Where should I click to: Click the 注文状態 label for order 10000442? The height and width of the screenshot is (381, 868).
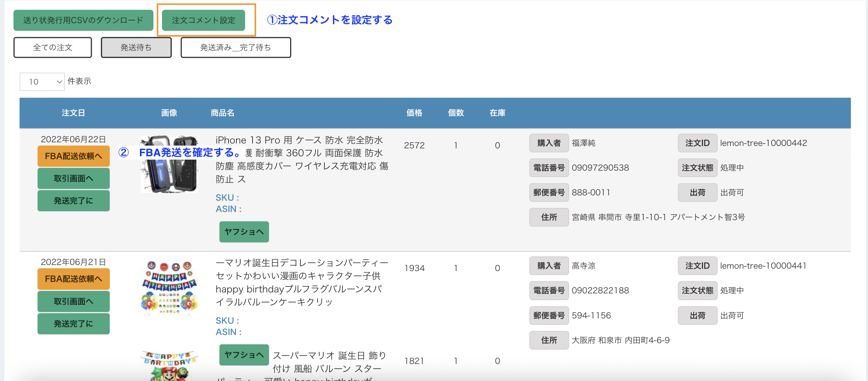(697, 168)
